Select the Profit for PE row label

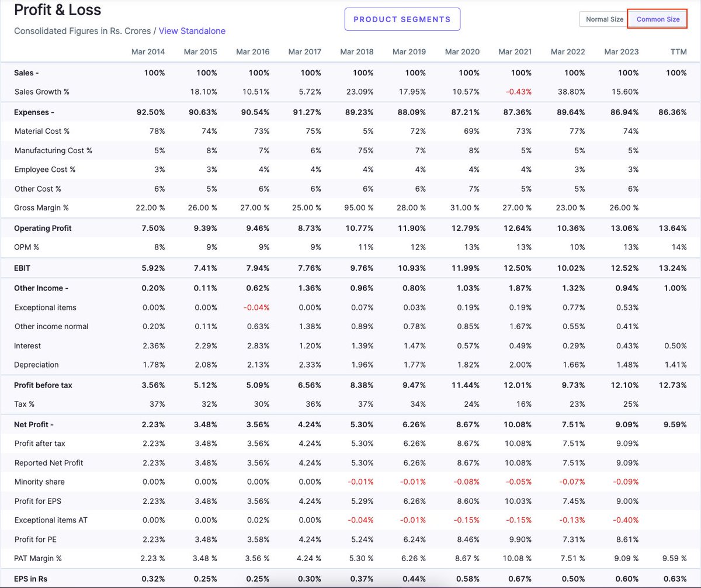tap(37, 539)
